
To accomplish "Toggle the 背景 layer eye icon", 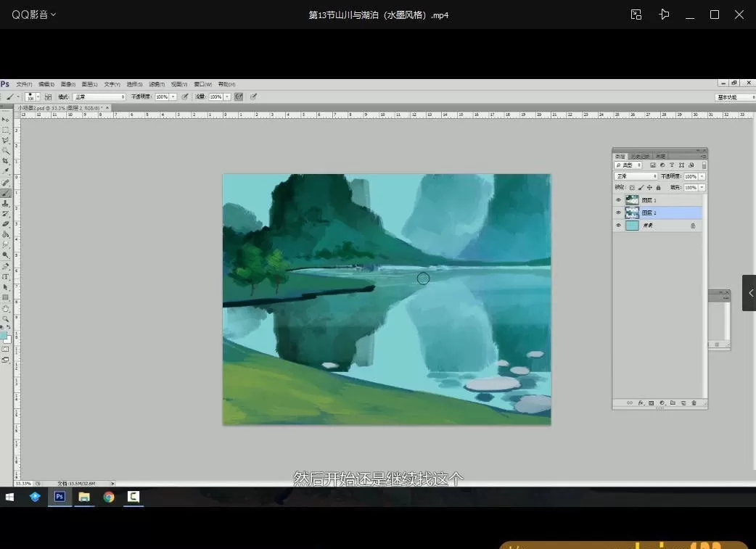I will (618, 226).
